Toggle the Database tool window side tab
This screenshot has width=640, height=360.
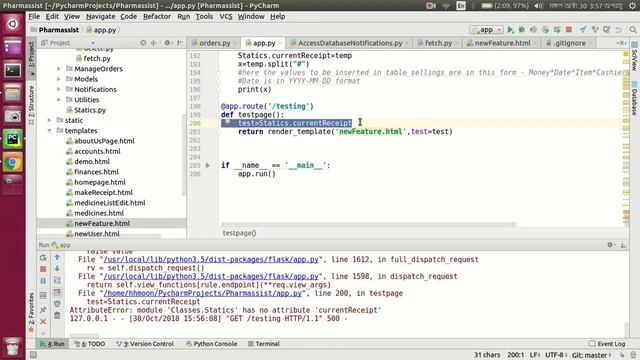pyautogui.click(x=634, y=98)
